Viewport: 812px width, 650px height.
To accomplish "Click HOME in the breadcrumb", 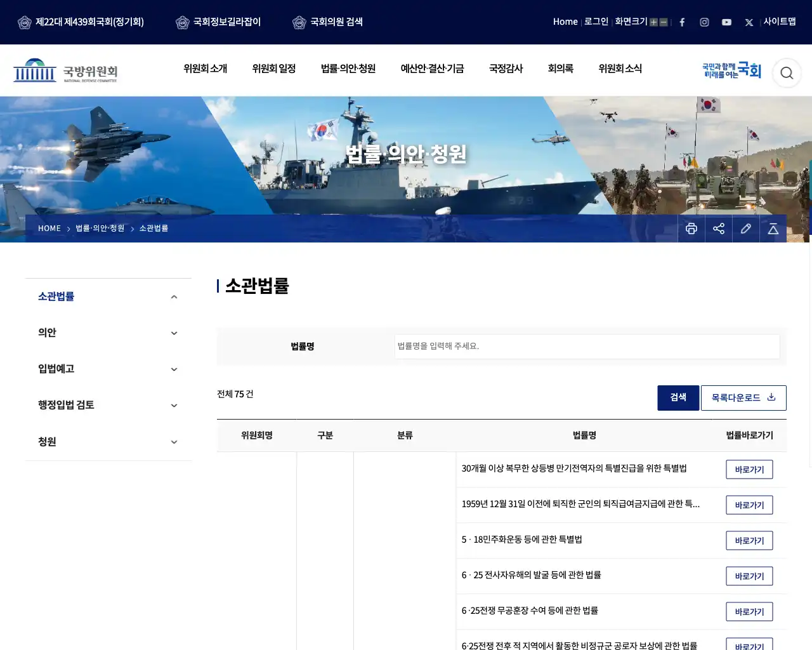I will coord(49,229).
